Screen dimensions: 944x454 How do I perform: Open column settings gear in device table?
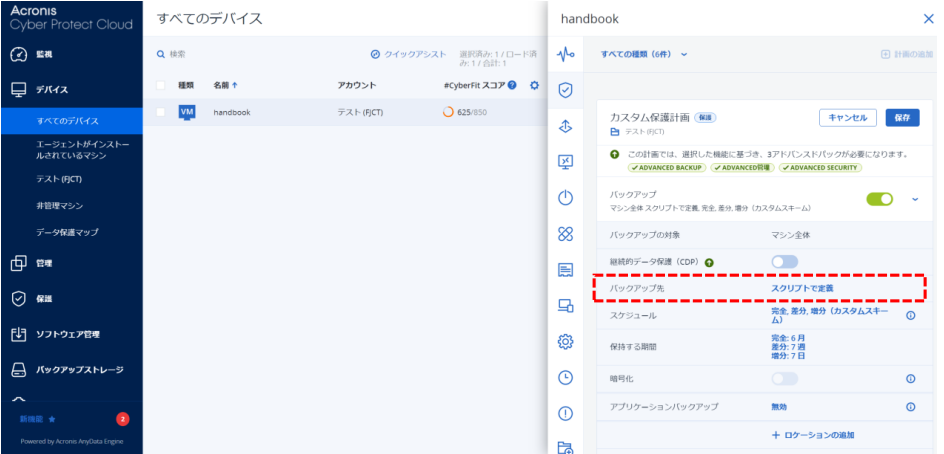click(x=534, y=85)
